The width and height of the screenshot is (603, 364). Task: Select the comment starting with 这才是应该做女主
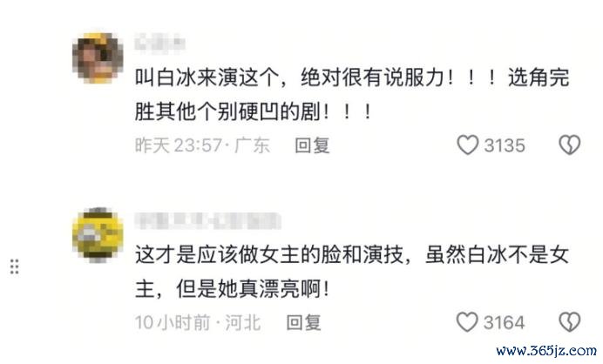[x=352, y=272]
